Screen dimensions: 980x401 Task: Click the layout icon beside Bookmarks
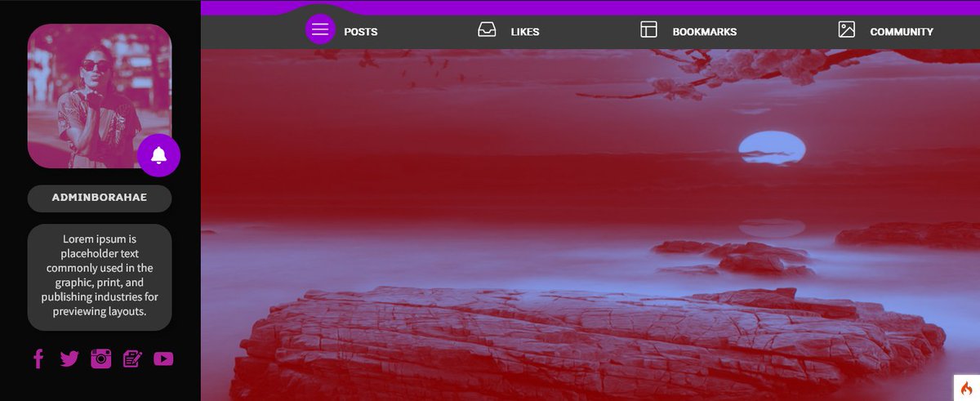648,30
